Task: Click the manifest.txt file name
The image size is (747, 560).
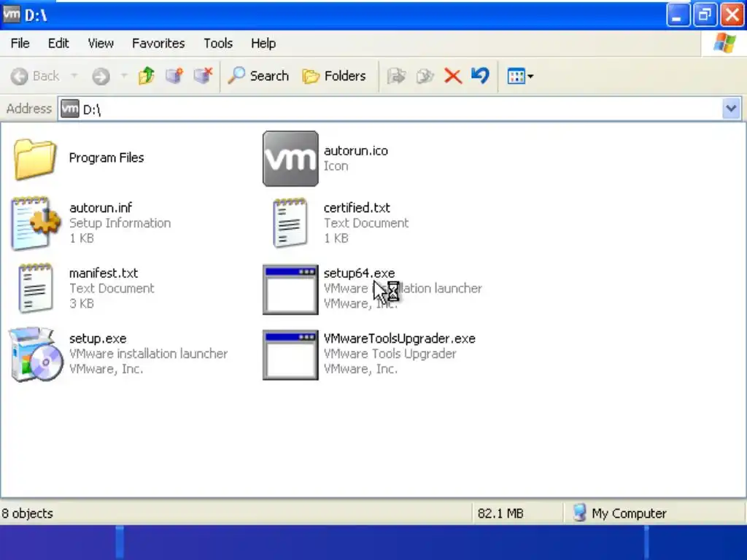Action: pyautogui.click(x=104, y=273)
